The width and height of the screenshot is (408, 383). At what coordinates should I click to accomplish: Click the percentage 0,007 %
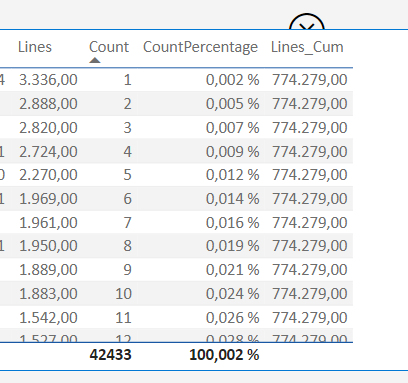[232, 128]
